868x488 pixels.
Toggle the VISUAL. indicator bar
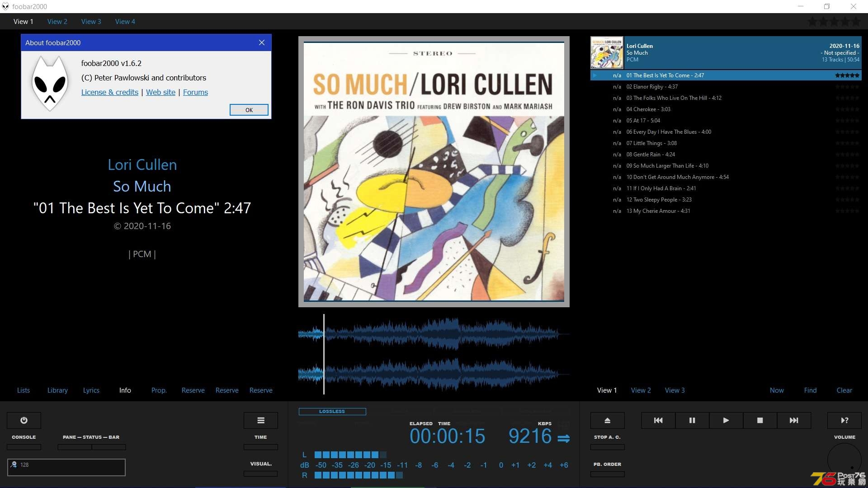click(261, 474)
